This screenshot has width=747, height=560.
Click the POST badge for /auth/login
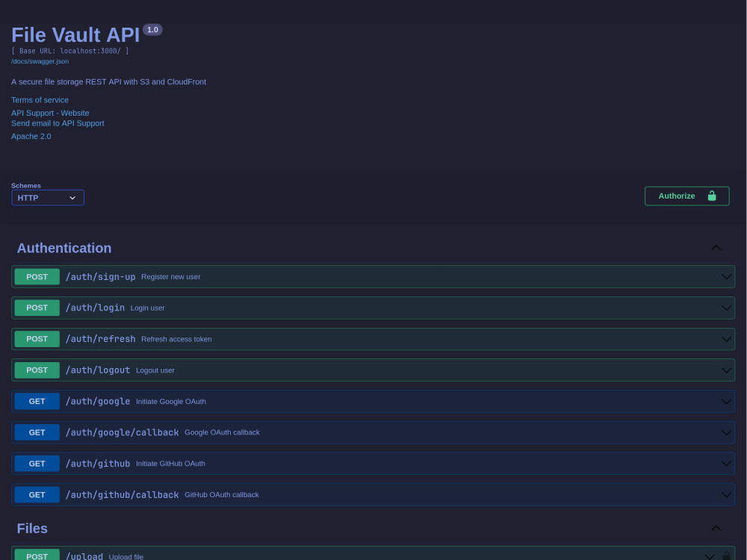[x=37, y=308]
